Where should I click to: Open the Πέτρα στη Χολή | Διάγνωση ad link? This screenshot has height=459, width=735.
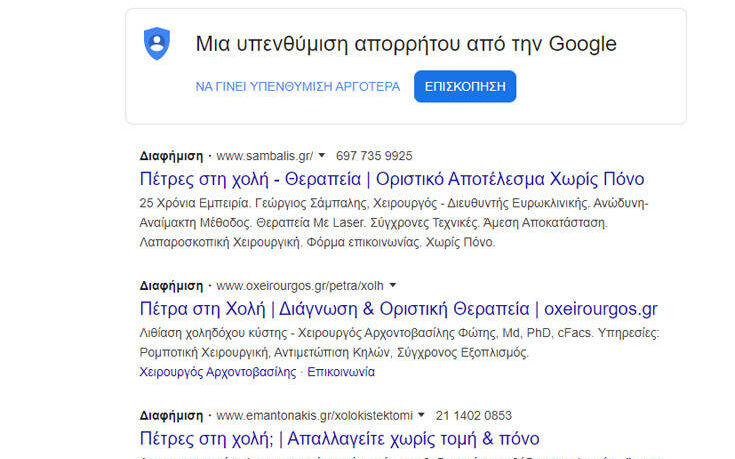point(398,309)
